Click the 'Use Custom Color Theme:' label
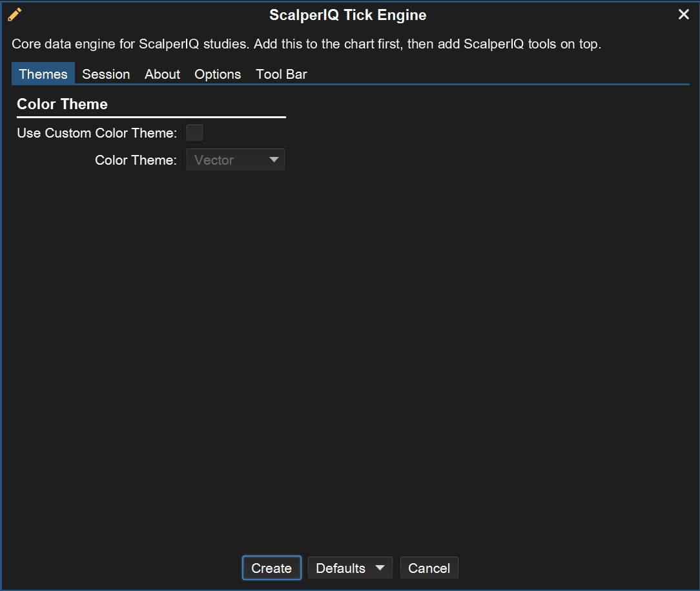700x591 pixels. [97, 132]
